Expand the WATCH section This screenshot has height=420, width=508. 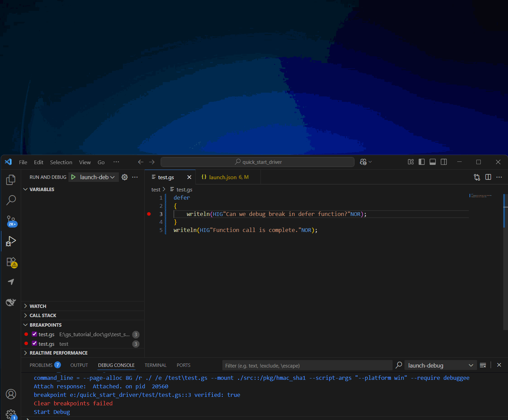click(x=38, y=306)
